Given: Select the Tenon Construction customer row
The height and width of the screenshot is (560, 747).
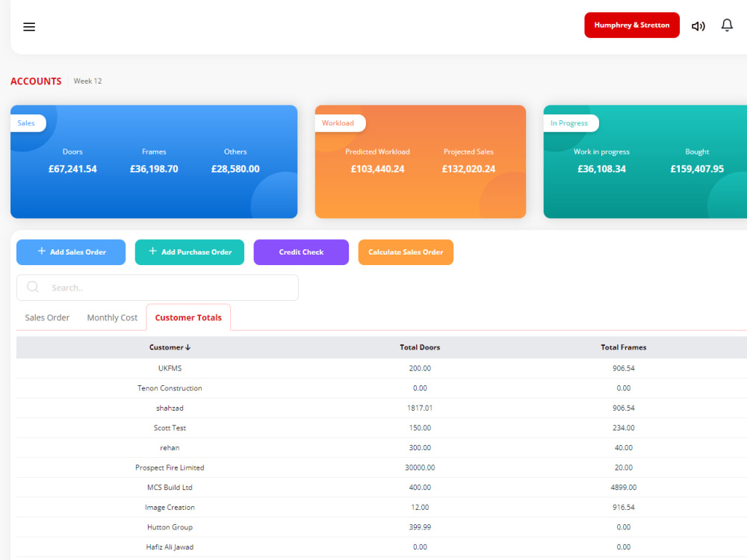Looking at the screenshot, I should point(382,388).
